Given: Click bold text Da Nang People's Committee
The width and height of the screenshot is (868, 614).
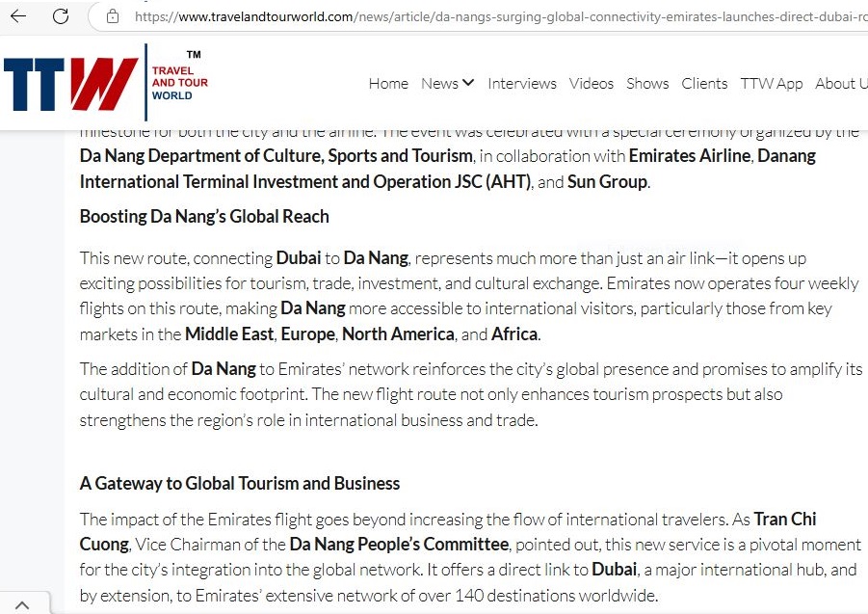Looking at the screenshot, I should (399, 545).
